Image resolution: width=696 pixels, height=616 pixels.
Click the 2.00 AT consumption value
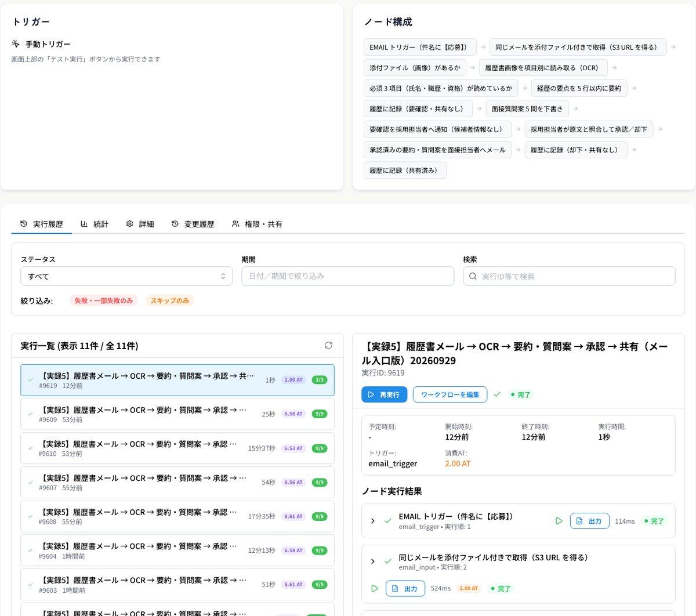458,463
